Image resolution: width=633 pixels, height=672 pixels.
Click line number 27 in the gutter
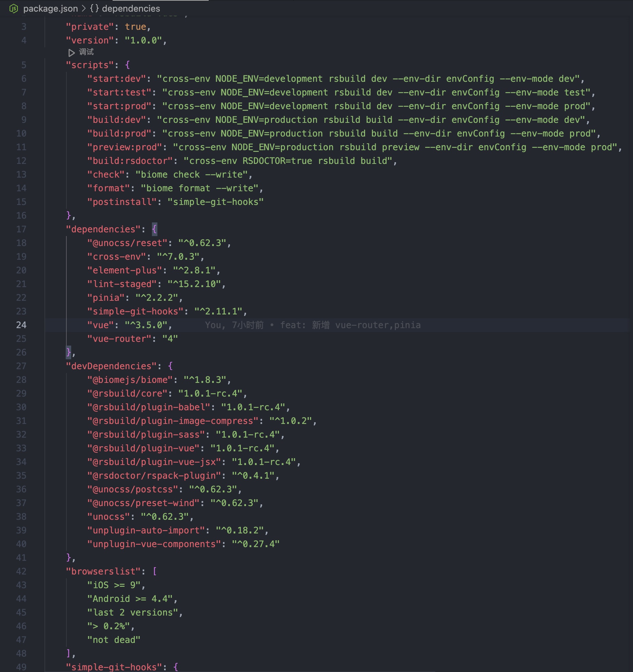(x=21, y=366)
